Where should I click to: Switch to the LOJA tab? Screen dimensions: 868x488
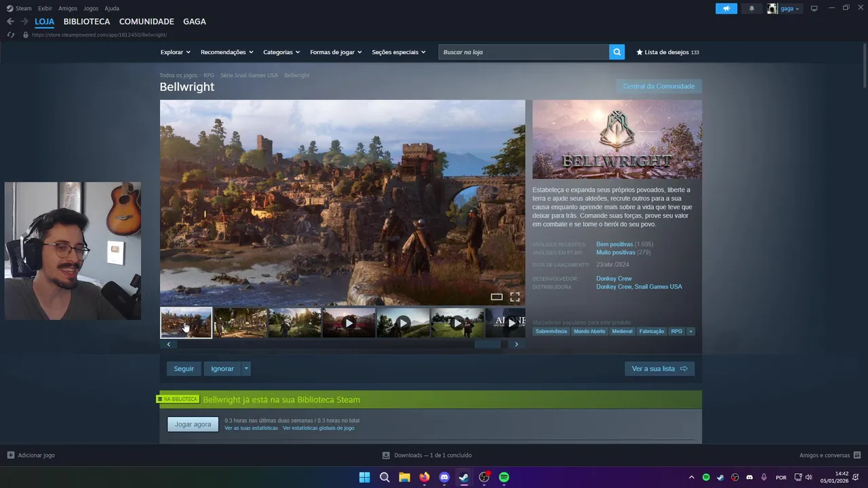[45, 22]
